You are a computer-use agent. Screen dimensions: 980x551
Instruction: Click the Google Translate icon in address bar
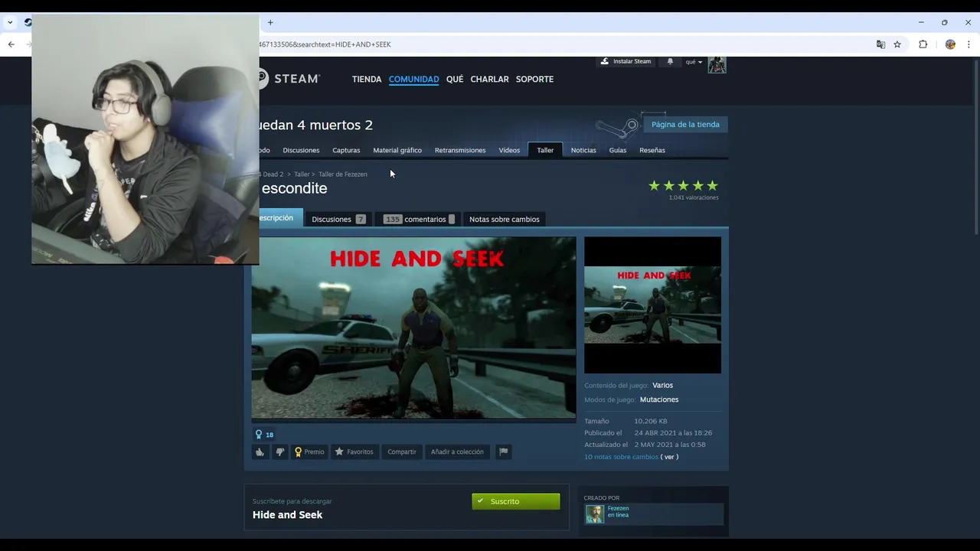pos(880,44)
